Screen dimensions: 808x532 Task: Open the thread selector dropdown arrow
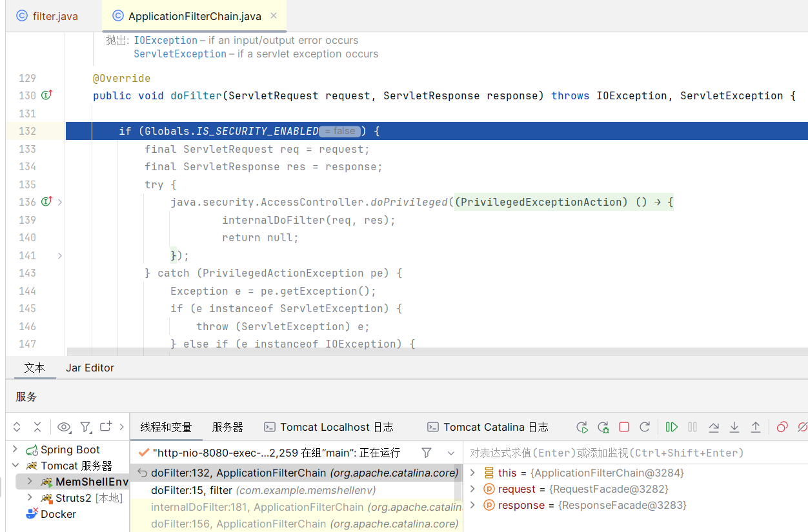point(451,453)
